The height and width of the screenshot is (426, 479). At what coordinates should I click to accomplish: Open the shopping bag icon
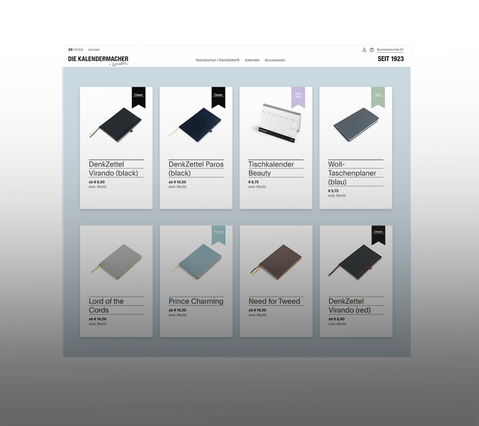tap(372, 50)
